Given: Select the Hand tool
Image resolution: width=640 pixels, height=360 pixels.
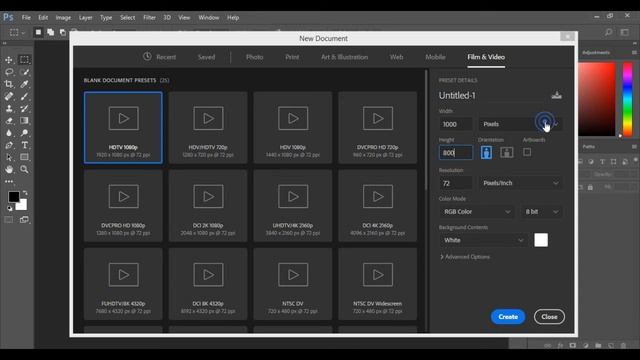Looking at the screenshot, I should tap(9, 169).
